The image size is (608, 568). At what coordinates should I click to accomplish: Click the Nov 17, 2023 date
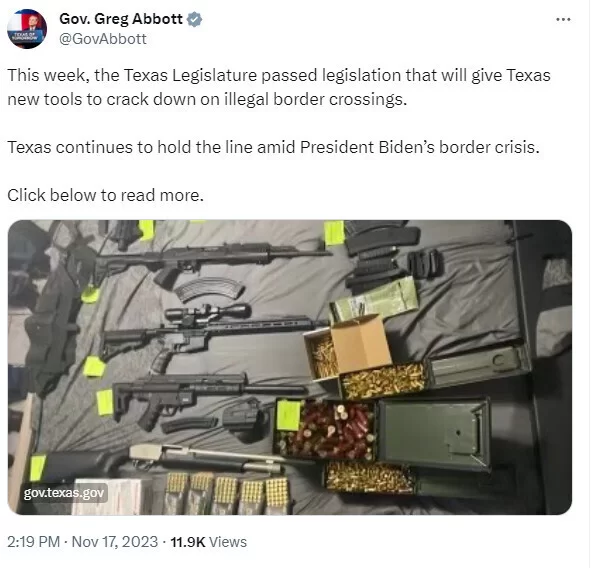pyautogui.click(x=115, y=542)
